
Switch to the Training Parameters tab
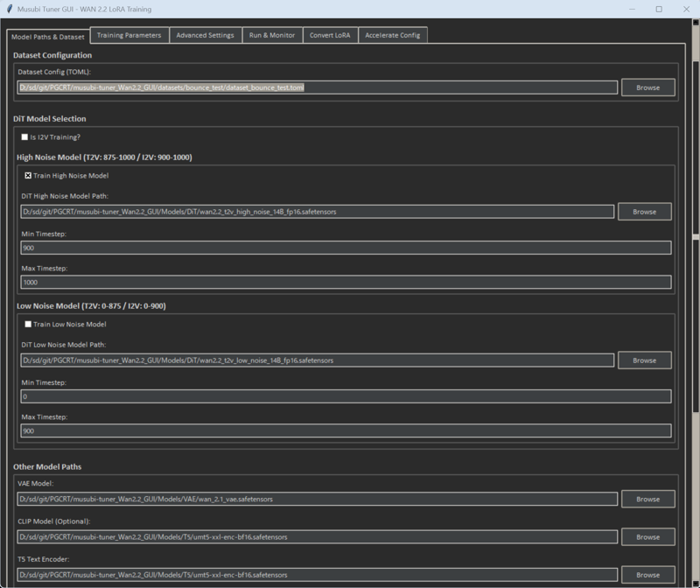click(x=129, y=35)
